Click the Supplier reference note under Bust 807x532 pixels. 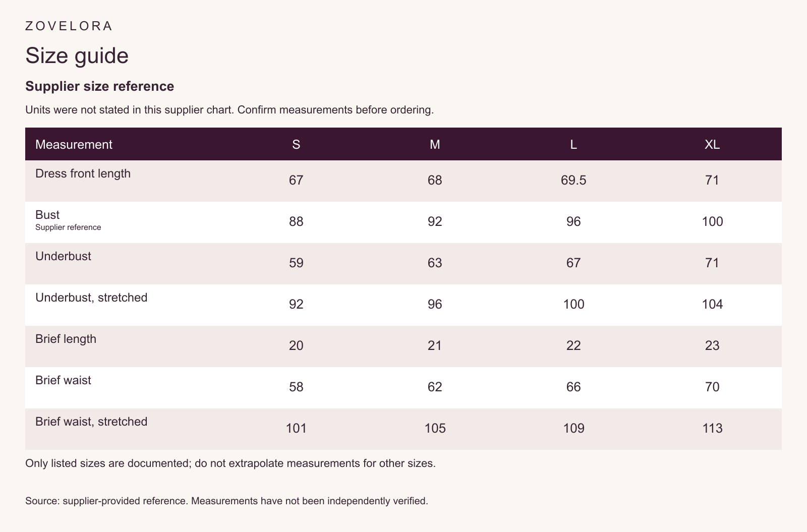[x=68, y=227]
